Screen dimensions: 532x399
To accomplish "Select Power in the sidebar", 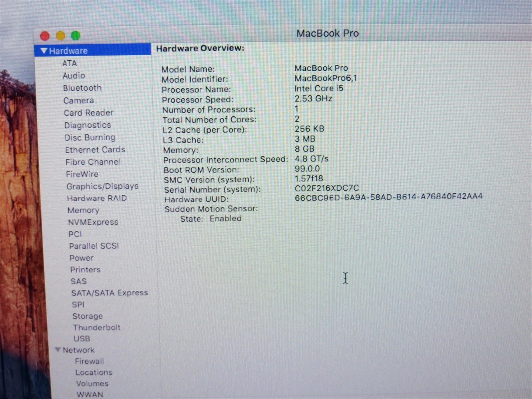I will 81,258.
